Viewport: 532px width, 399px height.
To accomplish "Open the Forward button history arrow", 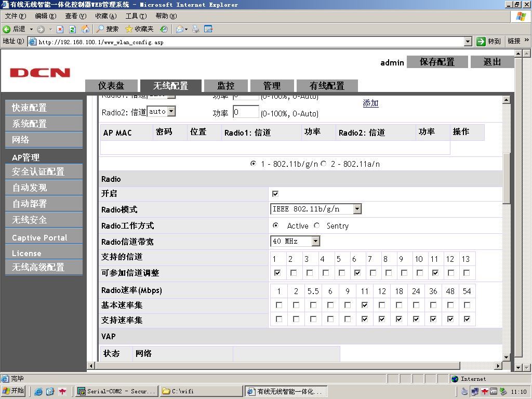I will pos(50,30).
